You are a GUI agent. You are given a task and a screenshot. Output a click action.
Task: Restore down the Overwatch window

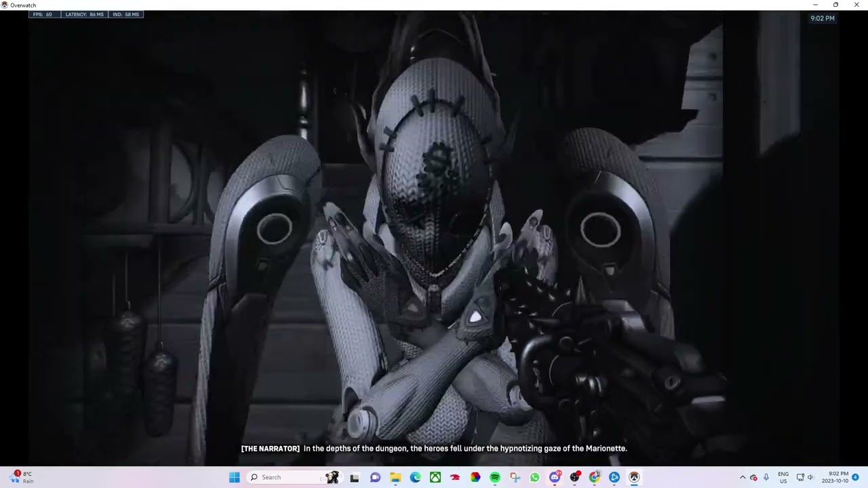835,5
